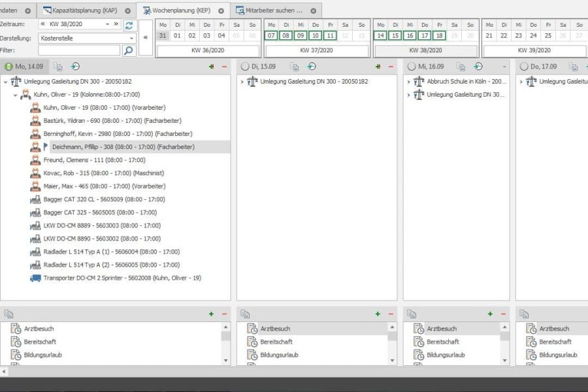Toggle the Di, 15.09 day status circle
The image size is (588, 392).
point(245,67)
